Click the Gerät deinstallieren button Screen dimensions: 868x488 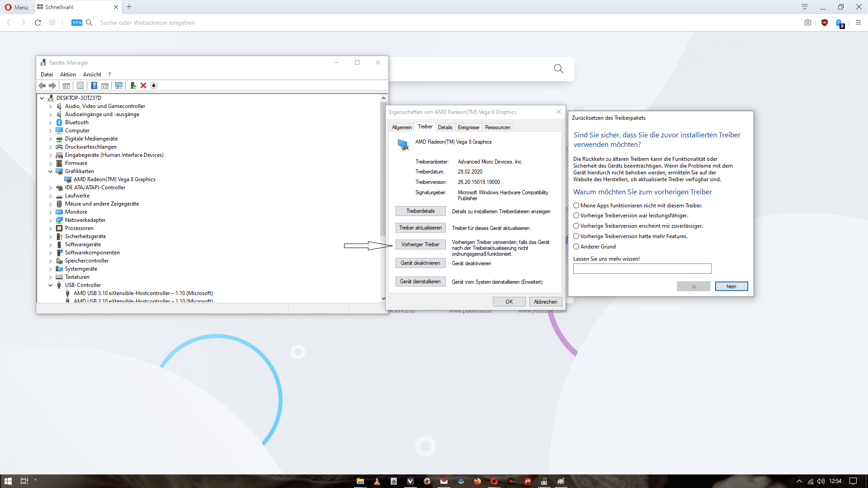pyautogui.click(x=420, y=282)
